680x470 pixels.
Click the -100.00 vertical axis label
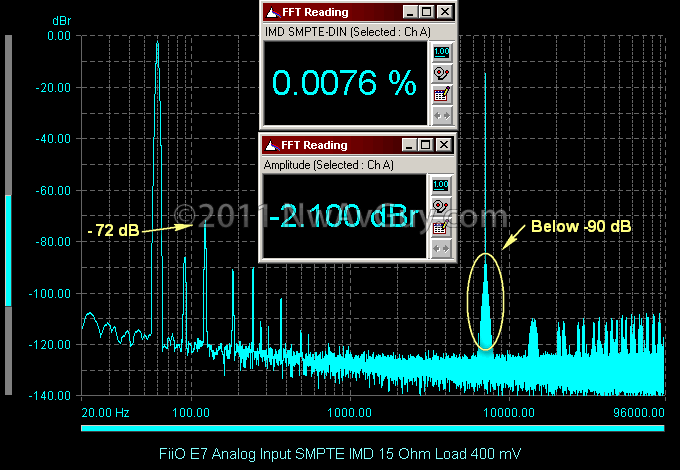point(50,294)
